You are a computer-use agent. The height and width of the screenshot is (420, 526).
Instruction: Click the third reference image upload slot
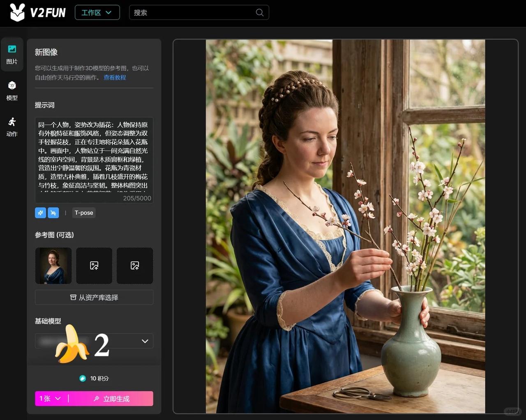click(x=135, y=266)
